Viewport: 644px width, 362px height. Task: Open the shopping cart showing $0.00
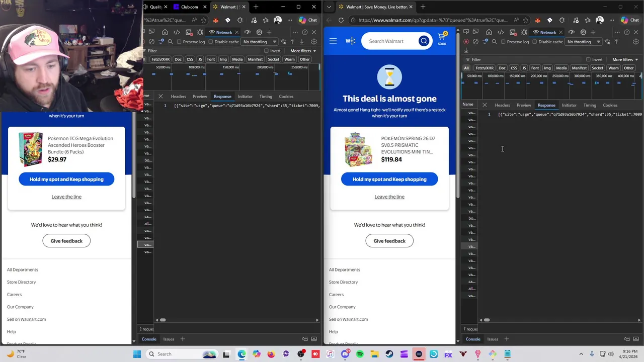(x=442, y=38)
